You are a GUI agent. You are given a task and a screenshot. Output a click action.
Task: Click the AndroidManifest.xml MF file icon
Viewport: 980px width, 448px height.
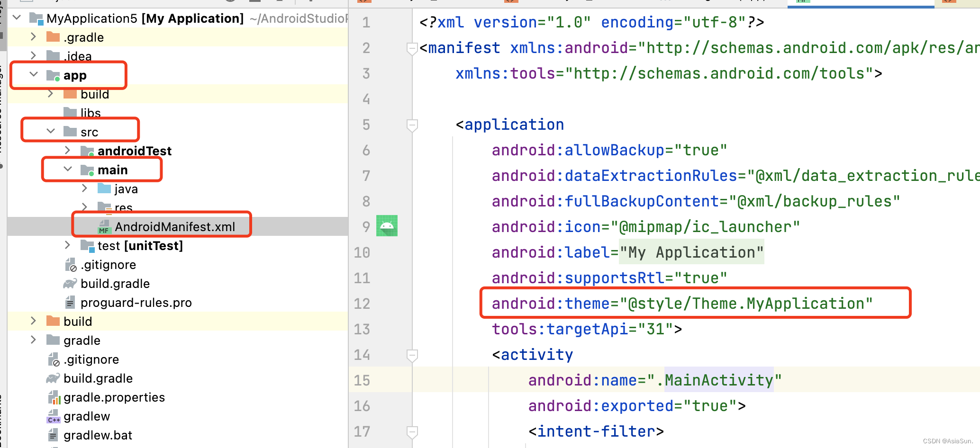104,227
